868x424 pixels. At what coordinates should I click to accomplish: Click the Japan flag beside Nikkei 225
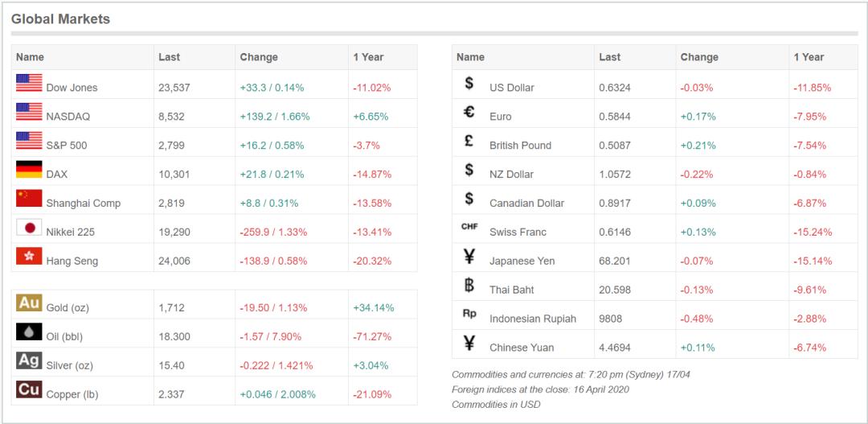pos(29,228)
